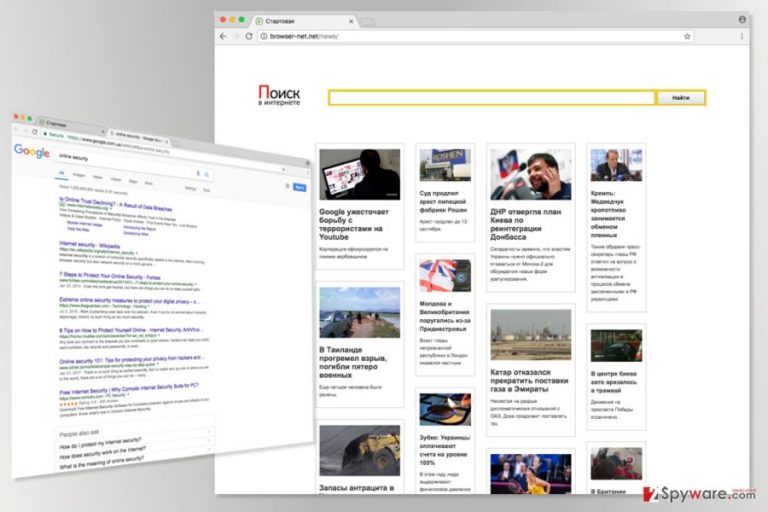Screen dimensions: 768x512
Task: Open headline 'Суд продлил арест липецкой фабрики Рошен'
Action: pos(443,201)
